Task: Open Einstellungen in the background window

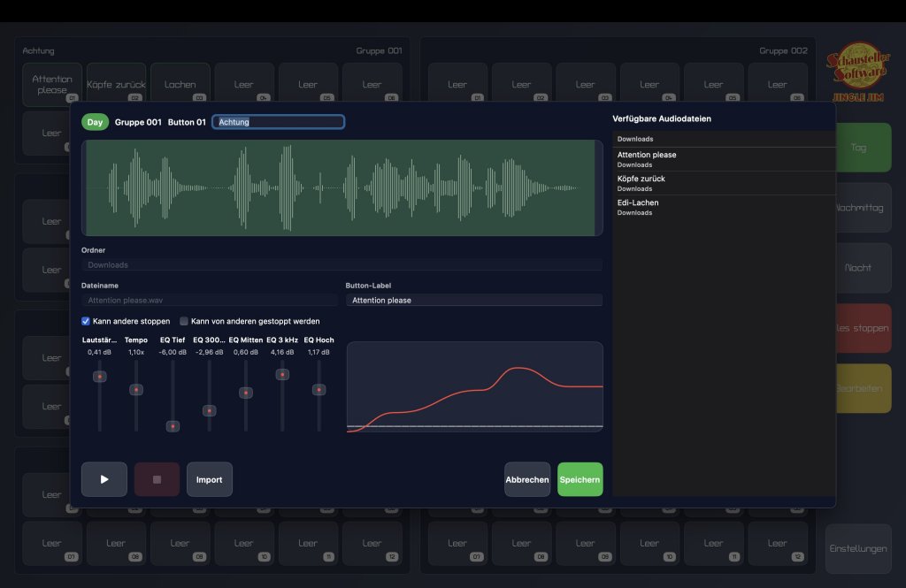Action: (858, 549)
